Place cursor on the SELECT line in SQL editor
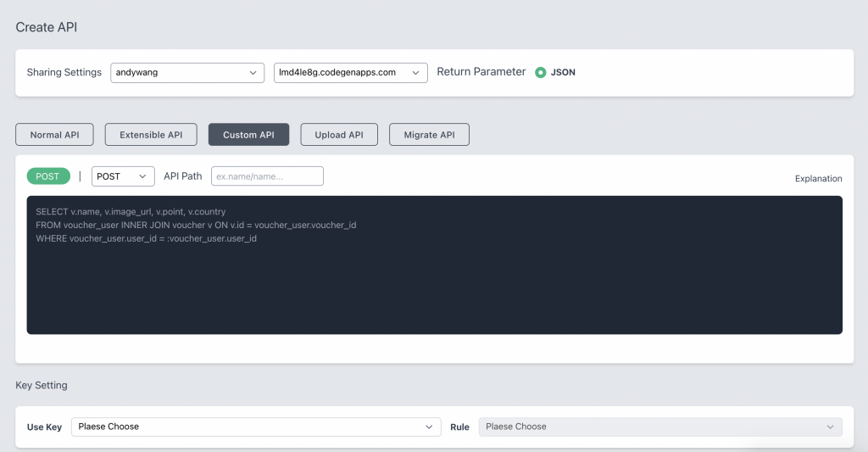The width and height of the screenshot is (868, 452). pos(131,211)
